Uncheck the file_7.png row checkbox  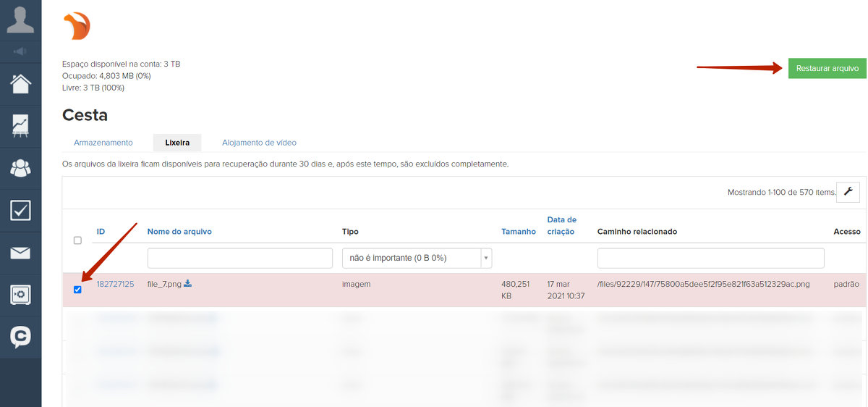[77, 290]
